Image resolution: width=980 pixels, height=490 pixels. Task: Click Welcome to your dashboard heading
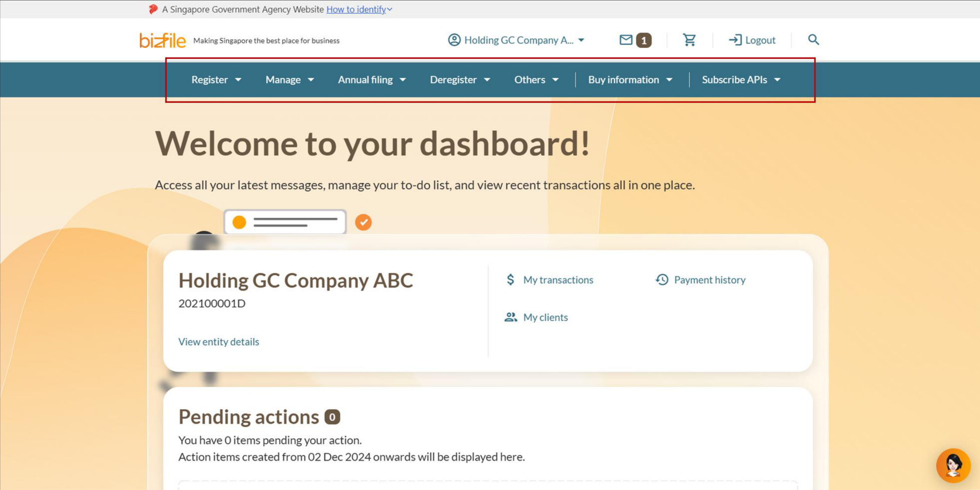coord(372,144)
